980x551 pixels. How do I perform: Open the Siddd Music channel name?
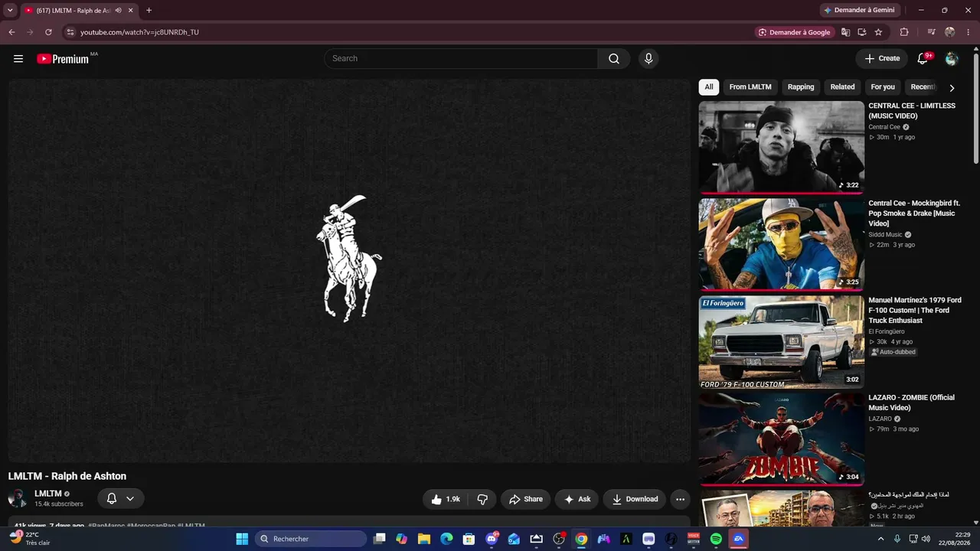coord(885,235)
